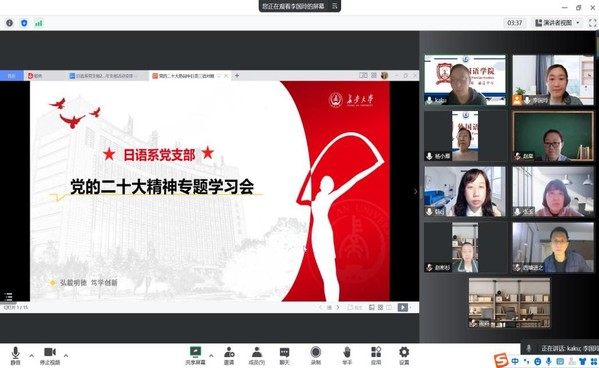The width and height of the screenshot is (599, 368).
Task: Open the speaker view layout dropdown
Action: click(557, 23)
